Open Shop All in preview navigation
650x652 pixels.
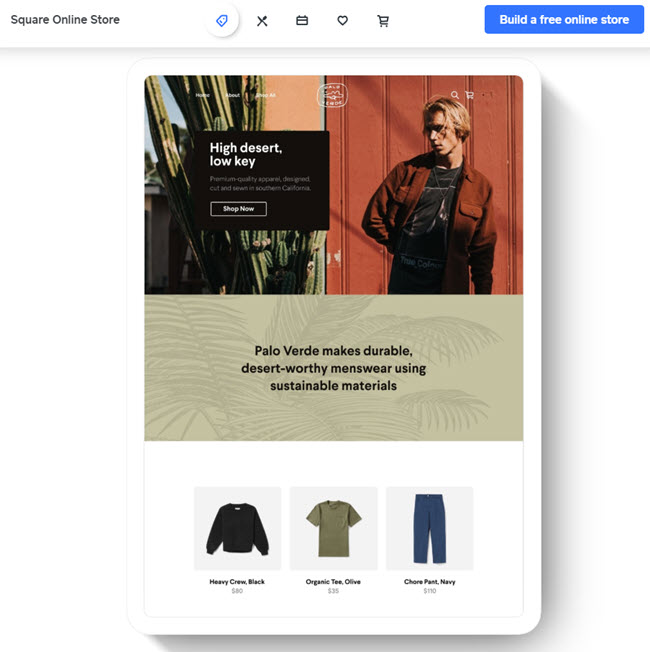(x=265, y=95)
